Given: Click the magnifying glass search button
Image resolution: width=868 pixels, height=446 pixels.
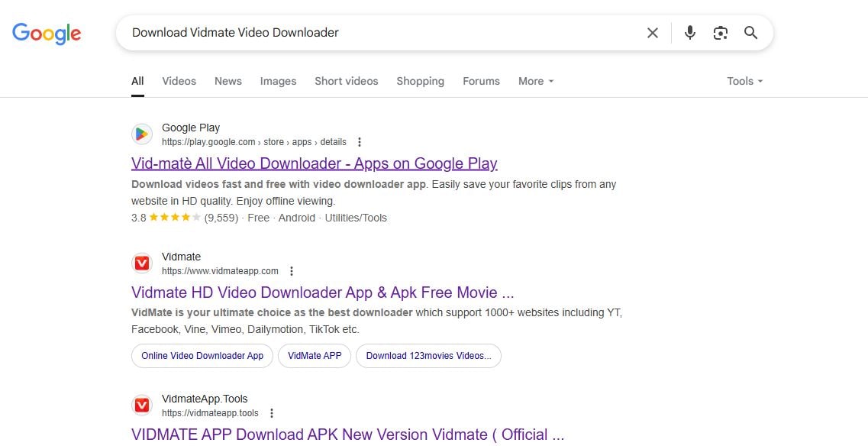Looking at the screenshot, I should click(750, 33).
